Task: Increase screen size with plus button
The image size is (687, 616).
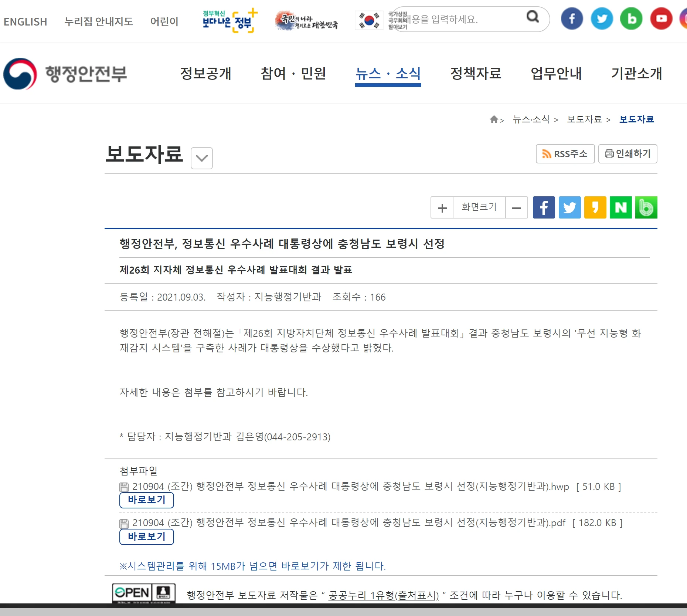Action: click(x=442, y=207)
